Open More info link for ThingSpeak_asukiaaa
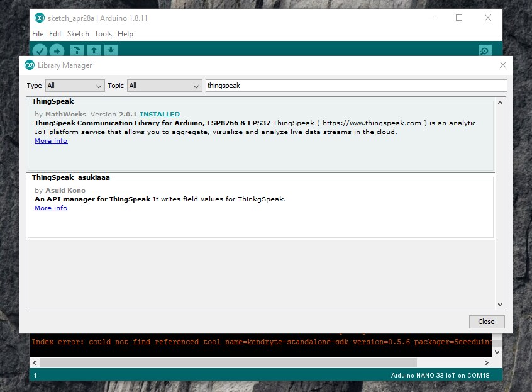The height and width of the screenshot is (392, 532). pyautogui.click(x=51, y=208)
